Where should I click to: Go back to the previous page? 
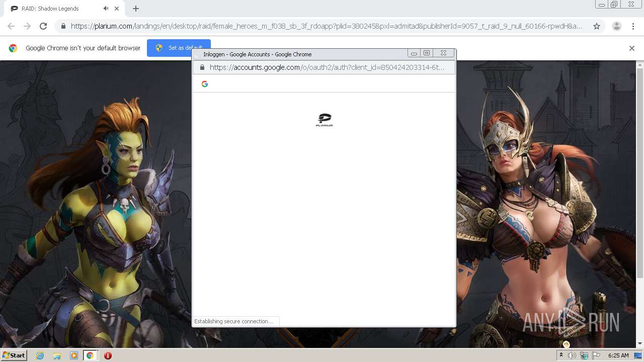tap(11, 26)
